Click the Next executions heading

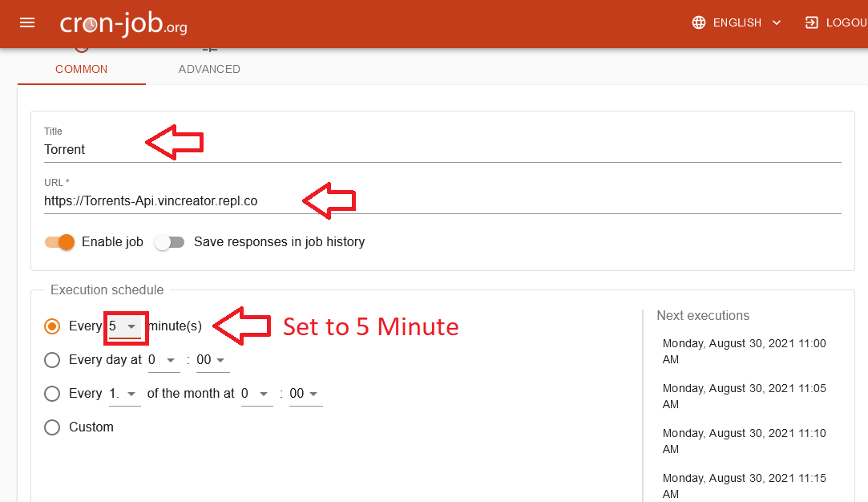702,316
